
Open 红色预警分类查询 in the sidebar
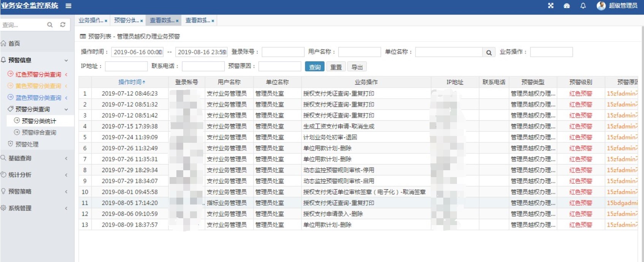(x=38, y=75)
